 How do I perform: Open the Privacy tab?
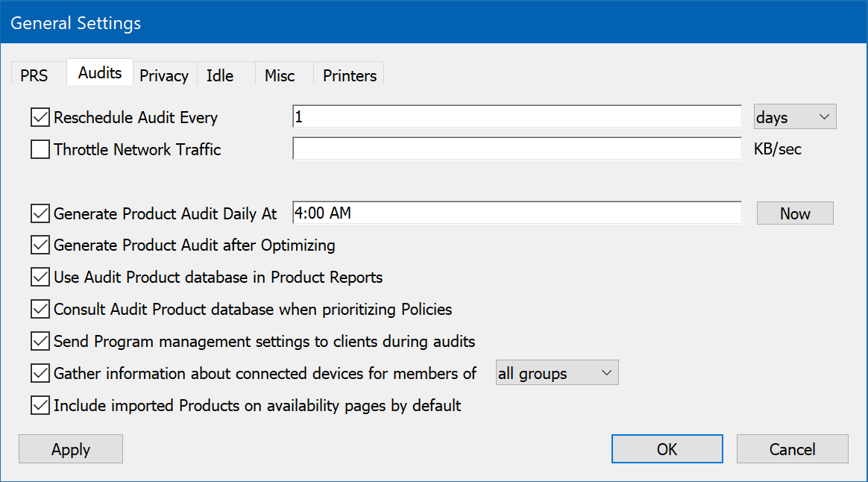pos(164,75)
